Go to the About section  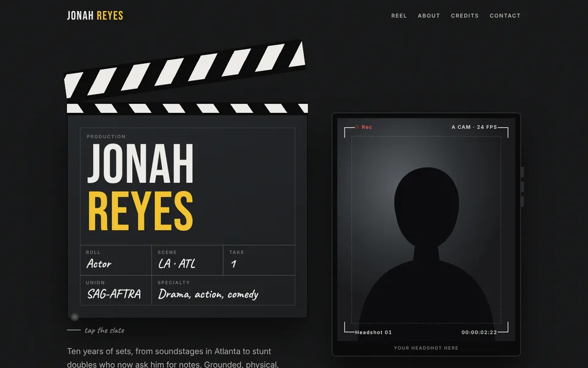429,16
